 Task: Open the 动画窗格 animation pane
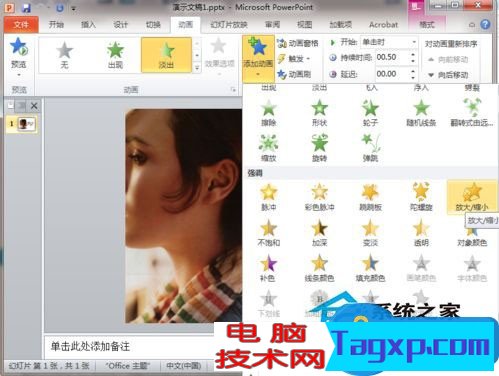(x=298, y=43)
